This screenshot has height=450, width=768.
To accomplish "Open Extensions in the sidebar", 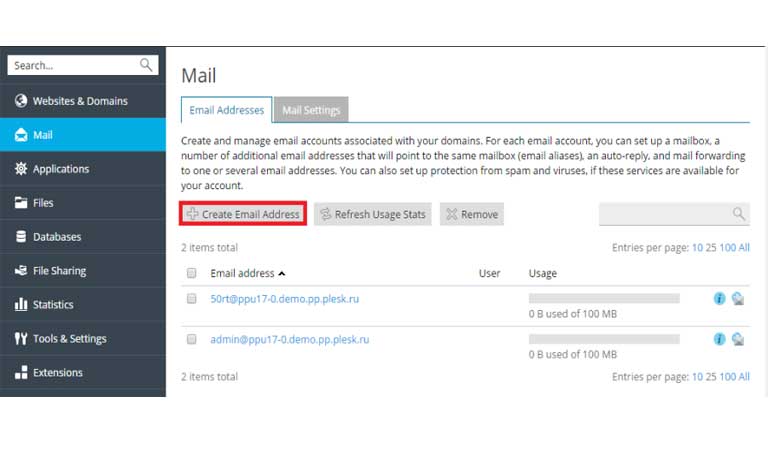I will 83,372.
